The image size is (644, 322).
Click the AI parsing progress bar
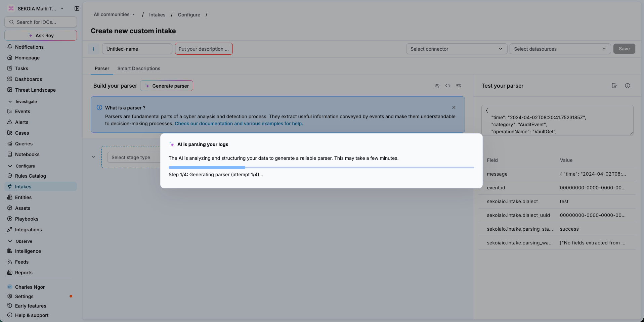[x=321, y=167]
